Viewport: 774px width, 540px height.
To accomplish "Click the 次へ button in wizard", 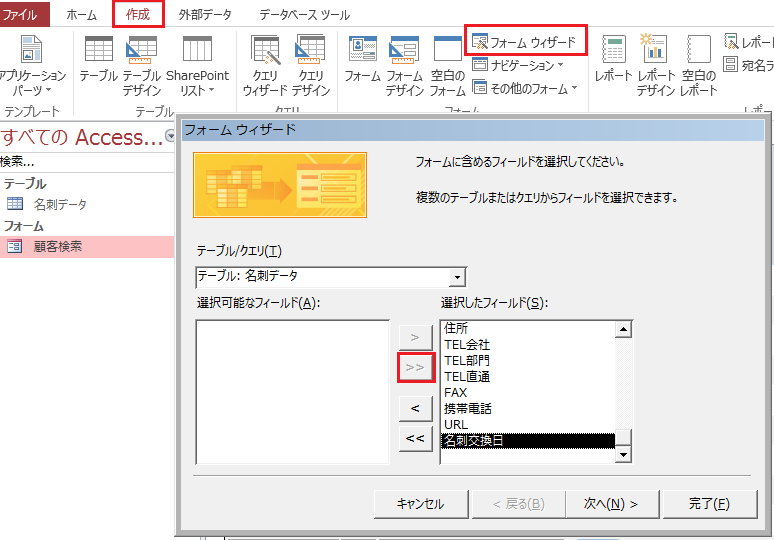I will coord(610,504).
